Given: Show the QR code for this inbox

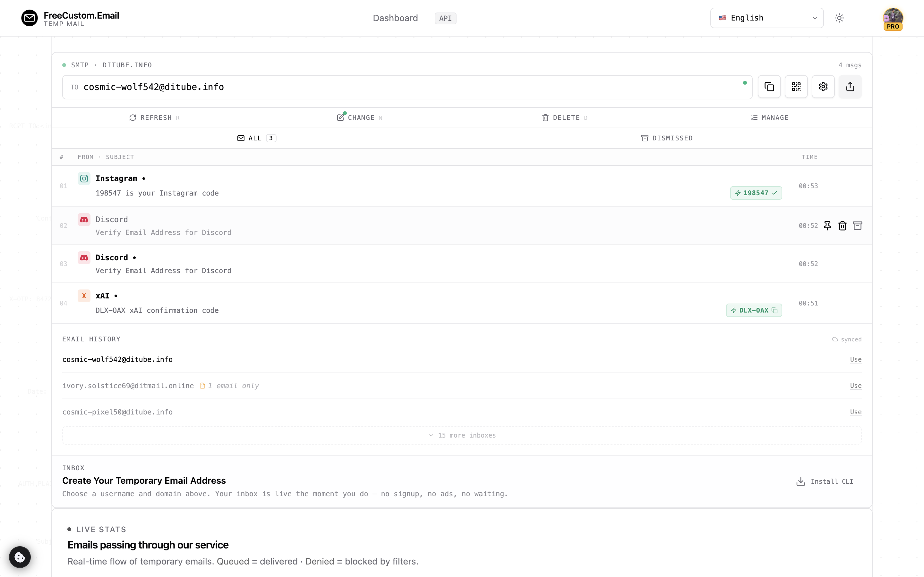Looking at the screenshot, I should tap(796, 87).
